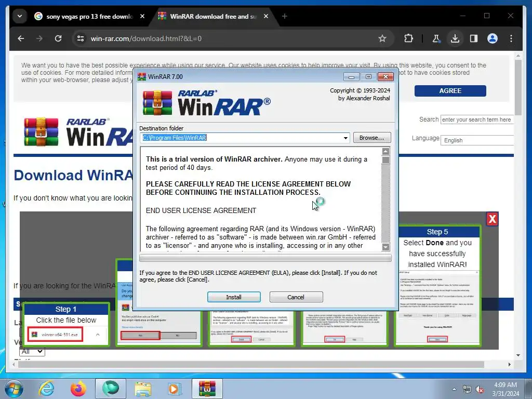Click the RARLAB WinRAR logo on webpage
The width and height of the screenshot is (532, 399).
pyautogui.click(x=78, y=132)
